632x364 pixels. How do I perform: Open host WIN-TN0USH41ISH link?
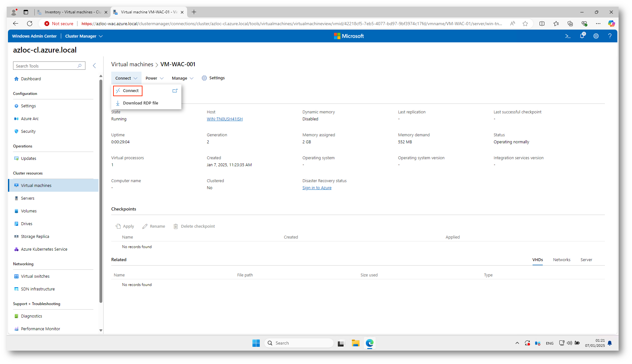(225, 119)
